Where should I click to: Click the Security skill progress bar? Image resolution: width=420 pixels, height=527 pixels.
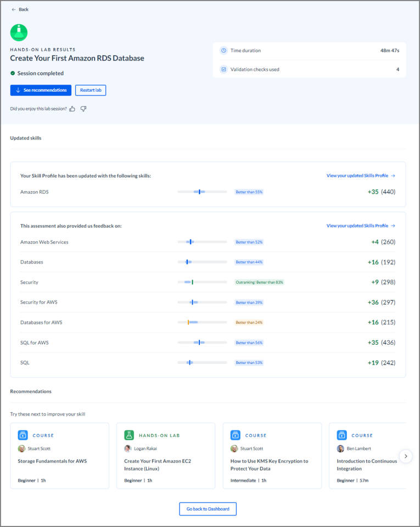tap(202, 282)
